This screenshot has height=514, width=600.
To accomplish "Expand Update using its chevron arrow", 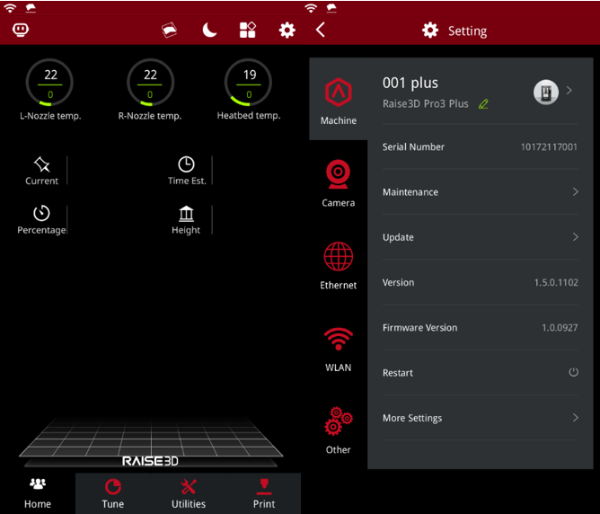I will 575,237.
